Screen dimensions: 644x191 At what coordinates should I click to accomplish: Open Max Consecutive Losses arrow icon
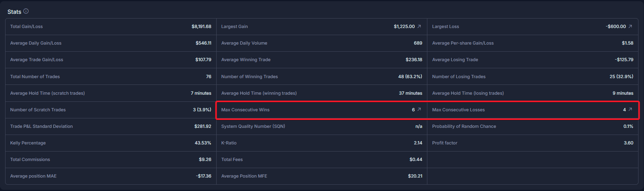point(630,110)
